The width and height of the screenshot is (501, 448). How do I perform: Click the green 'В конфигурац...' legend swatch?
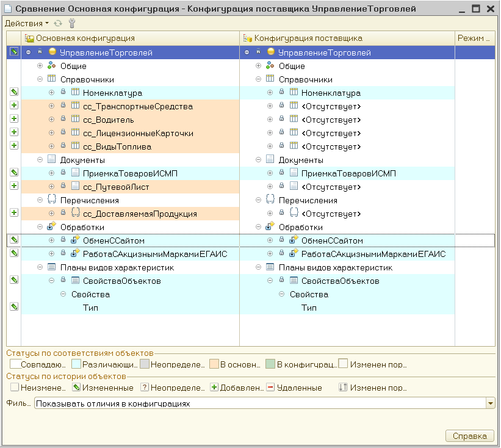pos(270,364)
